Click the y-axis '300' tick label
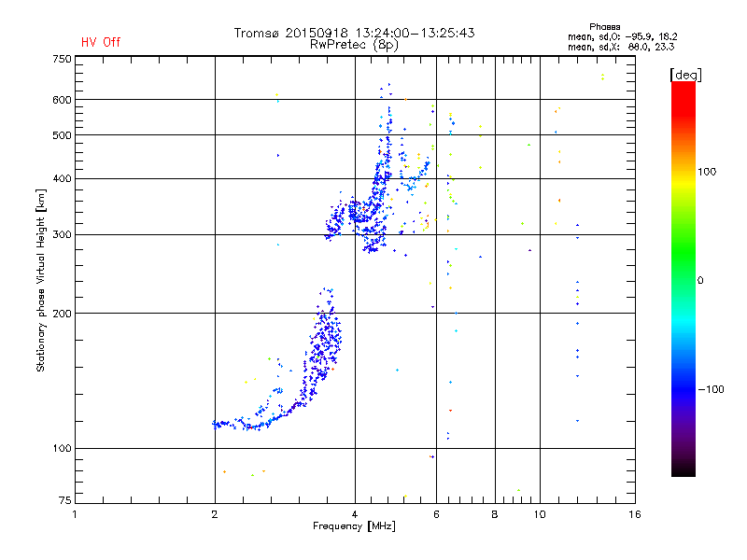747x560 pixels. pyautogui.click(x=62, y=235)
